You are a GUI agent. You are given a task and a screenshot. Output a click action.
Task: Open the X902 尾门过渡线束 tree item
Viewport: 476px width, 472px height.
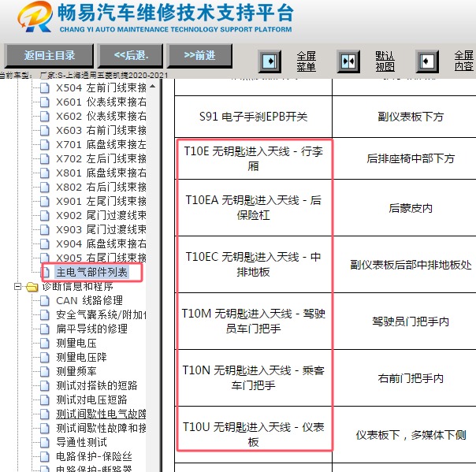point(101,215)
